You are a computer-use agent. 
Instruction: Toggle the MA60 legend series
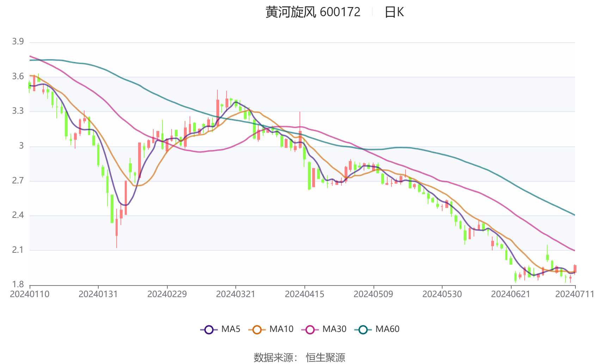[377, 329]
